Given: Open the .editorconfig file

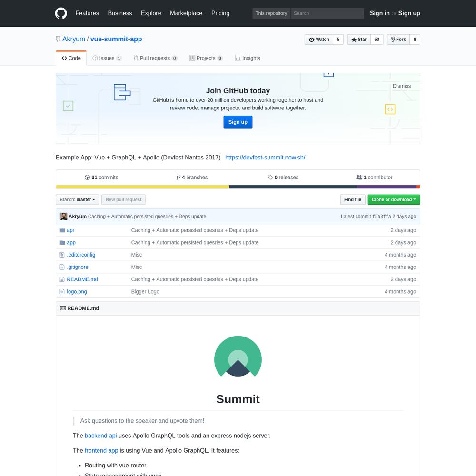Looking at the screenshot, I should (x=81, y=255).
